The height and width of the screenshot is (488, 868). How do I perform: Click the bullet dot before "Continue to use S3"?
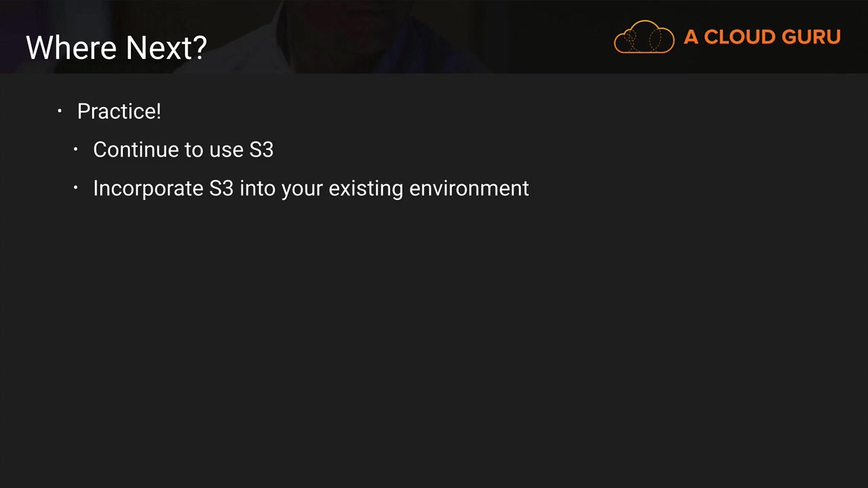[x=76, y=149]
